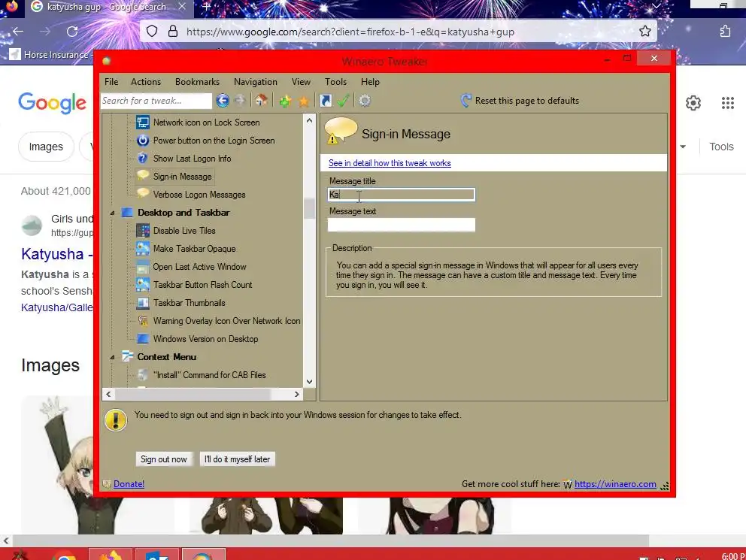Click Firefox URL address bar
The image size is (746, 560).
[399, 32]
